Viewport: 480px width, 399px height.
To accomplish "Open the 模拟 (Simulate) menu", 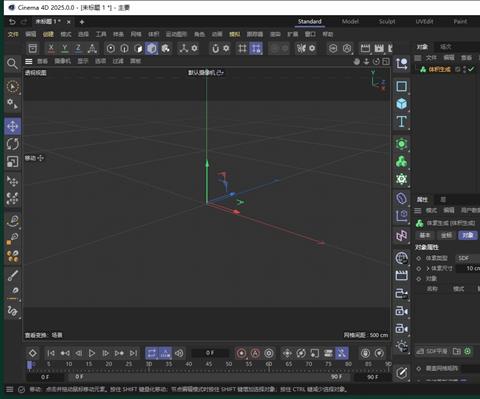I will (x=235, y=34).
